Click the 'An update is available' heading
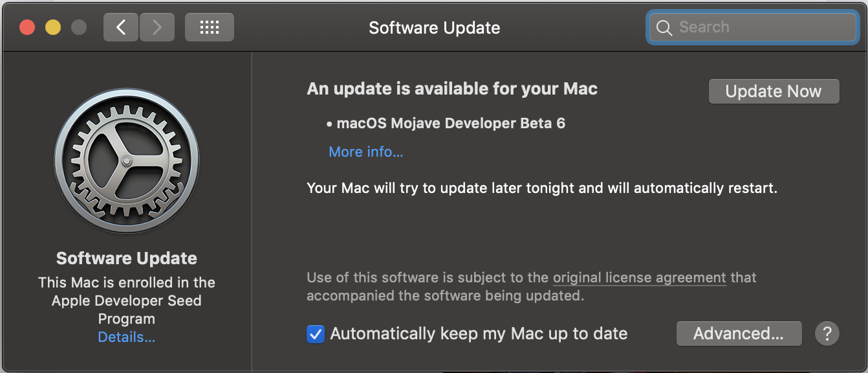The height and width of the screenshot is (373, 868). [x=451, y=89]
